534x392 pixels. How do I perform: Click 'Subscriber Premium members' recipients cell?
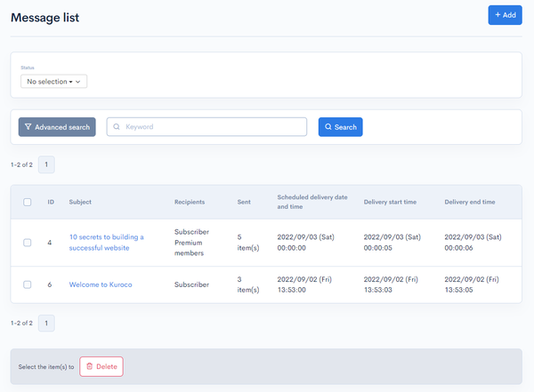click(x=191, y=243)
